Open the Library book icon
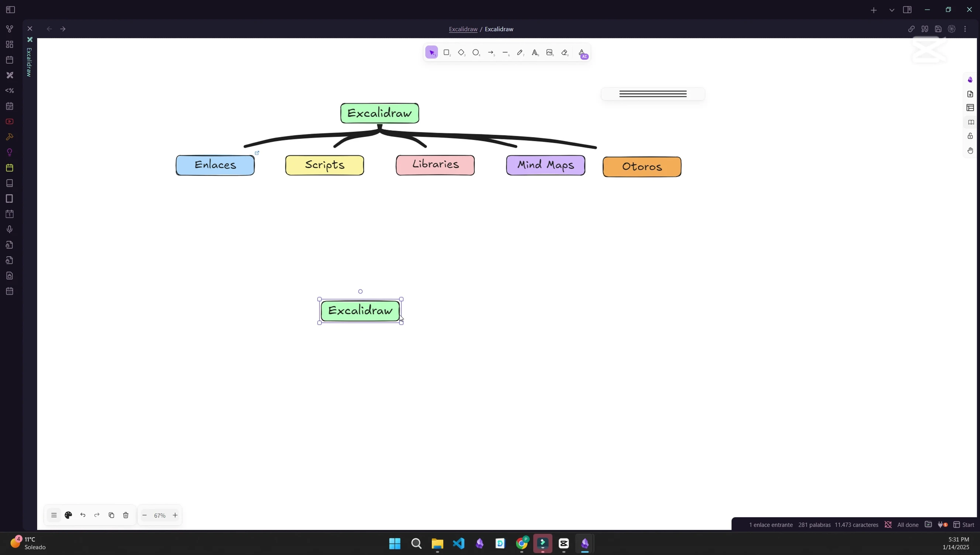 [x=971, y=122]
